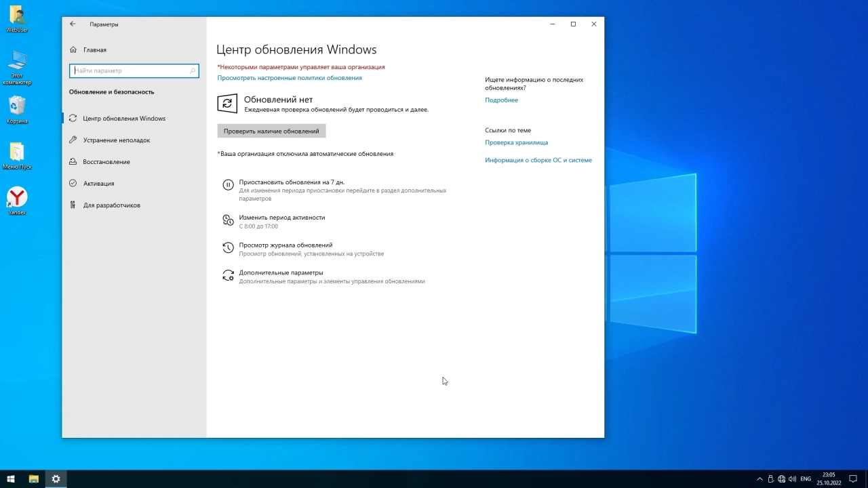Click the safely remove USB tray icon
868x488 pixels.
[x=770, y=479]
